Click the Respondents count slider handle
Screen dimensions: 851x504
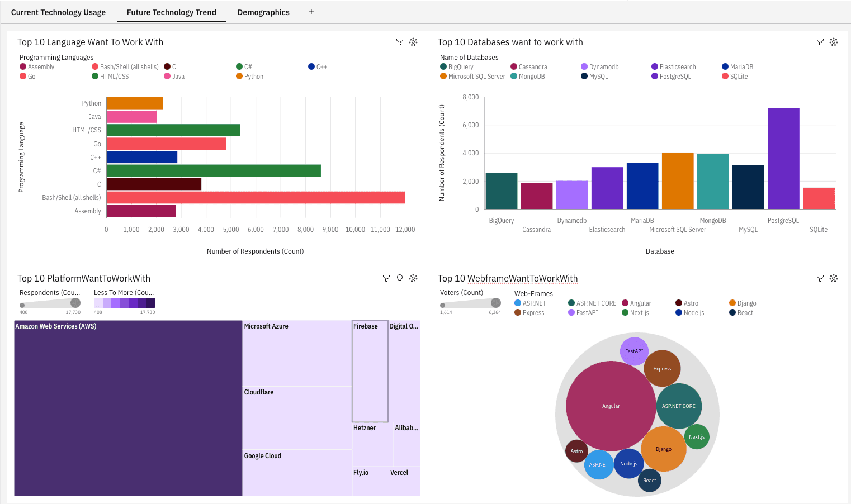77,303
